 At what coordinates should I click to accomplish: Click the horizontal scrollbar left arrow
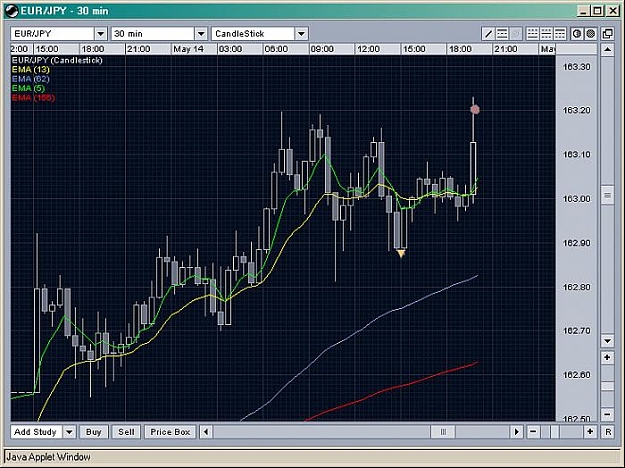[x=206, y=432]
